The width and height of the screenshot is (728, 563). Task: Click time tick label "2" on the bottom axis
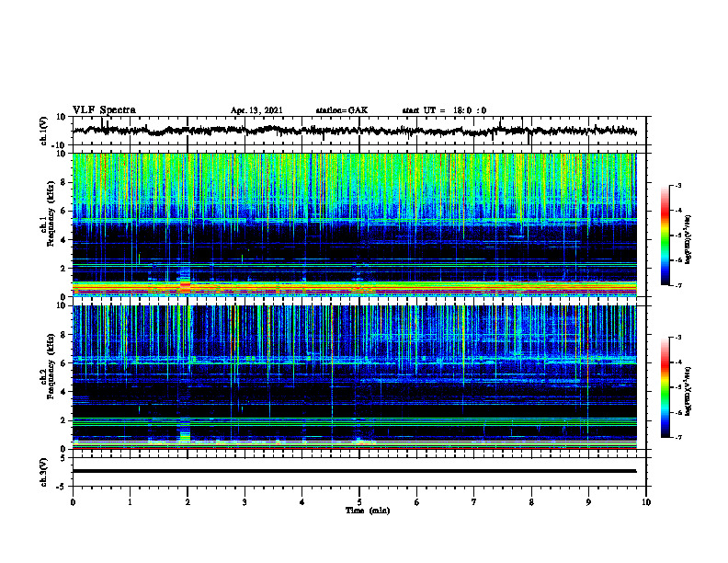coord(188,502)
